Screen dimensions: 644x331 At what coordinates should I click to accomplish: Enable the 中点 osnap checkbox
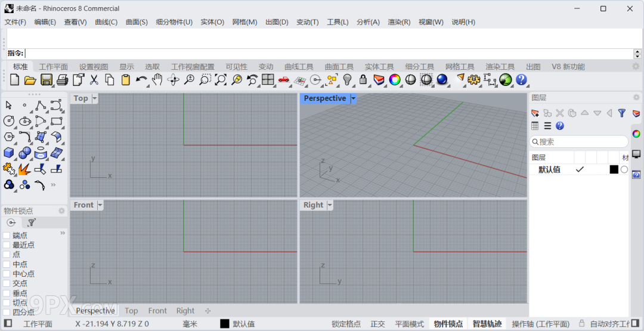point(6,264)
